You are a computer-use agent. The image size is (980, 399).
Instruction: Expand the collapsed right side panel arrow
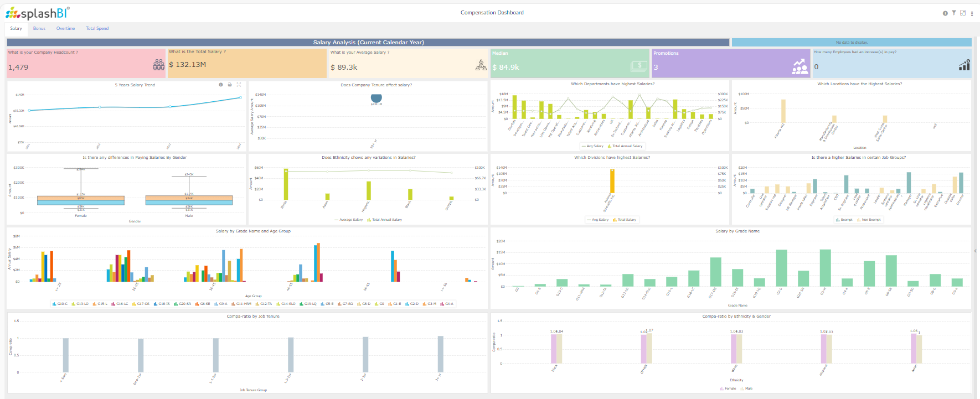[x=976, y=251]
